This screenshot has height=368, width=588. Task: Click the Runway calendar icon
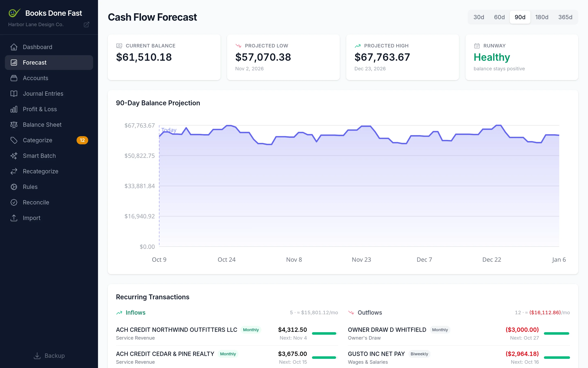click(477, 46)
